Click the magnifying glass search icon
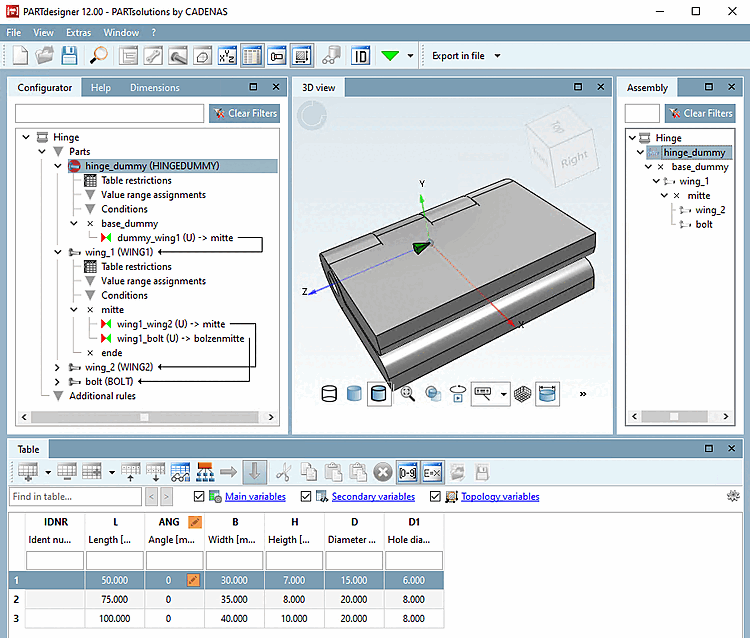Viewport: 750px width, 638px height. pos(98,56)
